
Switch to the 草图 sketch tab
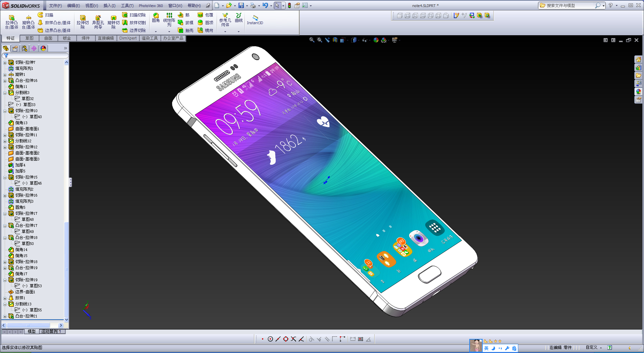pos(30,38)
